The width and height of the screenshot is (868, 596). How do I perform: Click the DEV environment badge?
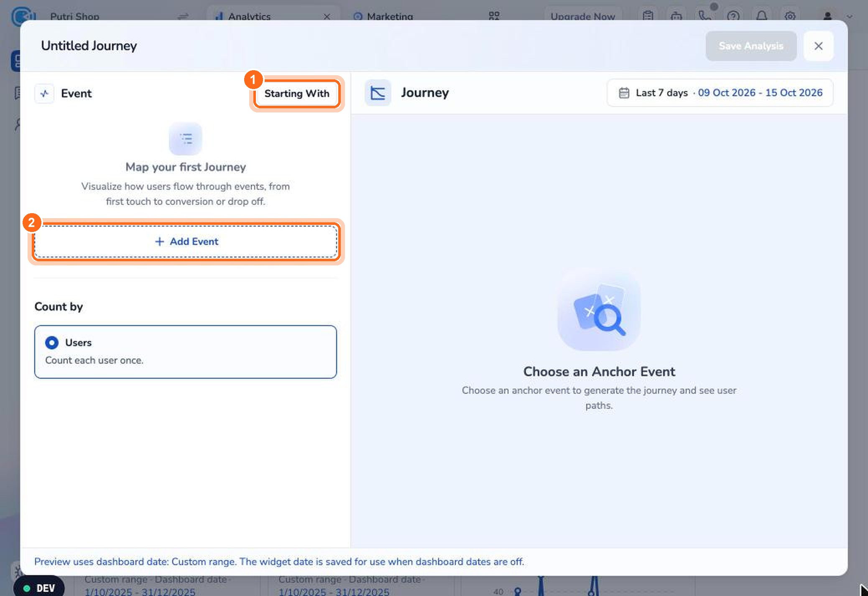pyautogui.click(x=39, y=588)
